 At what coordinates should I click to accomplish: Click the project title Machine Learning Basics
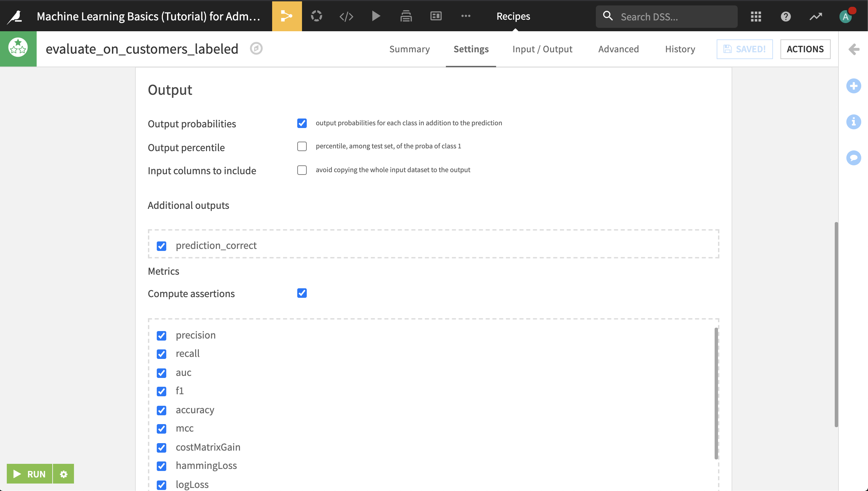tap(148, 16)
